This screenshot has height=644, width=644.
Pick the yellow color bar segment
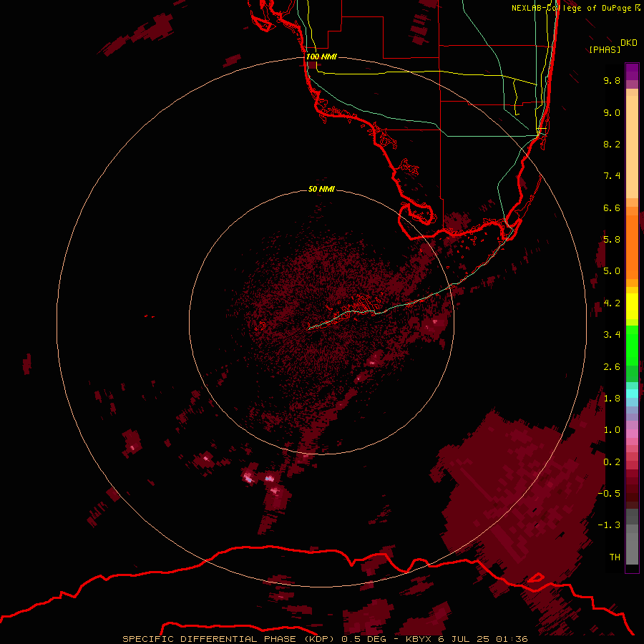[632, 306]
